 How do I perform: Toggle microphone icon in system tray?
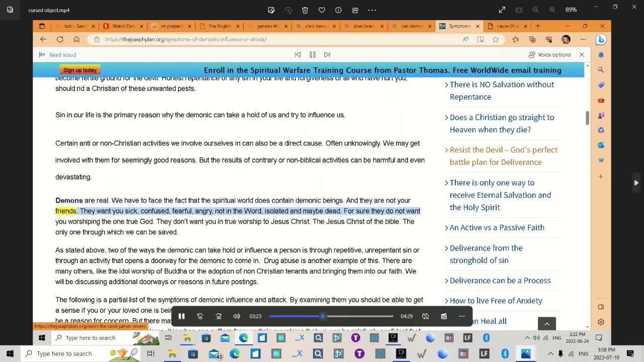pyautogui.click(x=560, y=354)
